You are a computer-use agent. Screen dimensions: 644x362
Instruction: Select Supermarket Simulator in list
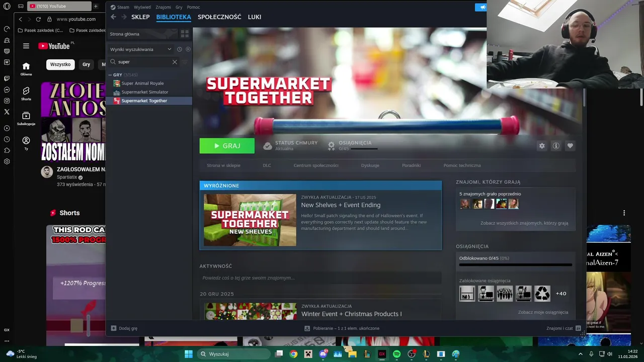coord(150,92)
